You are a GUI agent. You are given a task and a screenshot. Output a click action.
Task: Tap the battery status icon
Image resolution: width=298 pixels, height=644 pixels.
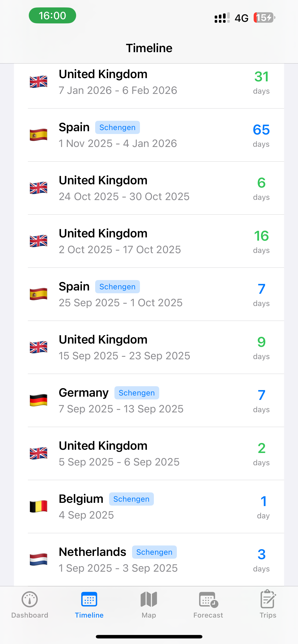click(x=264, y=17)
